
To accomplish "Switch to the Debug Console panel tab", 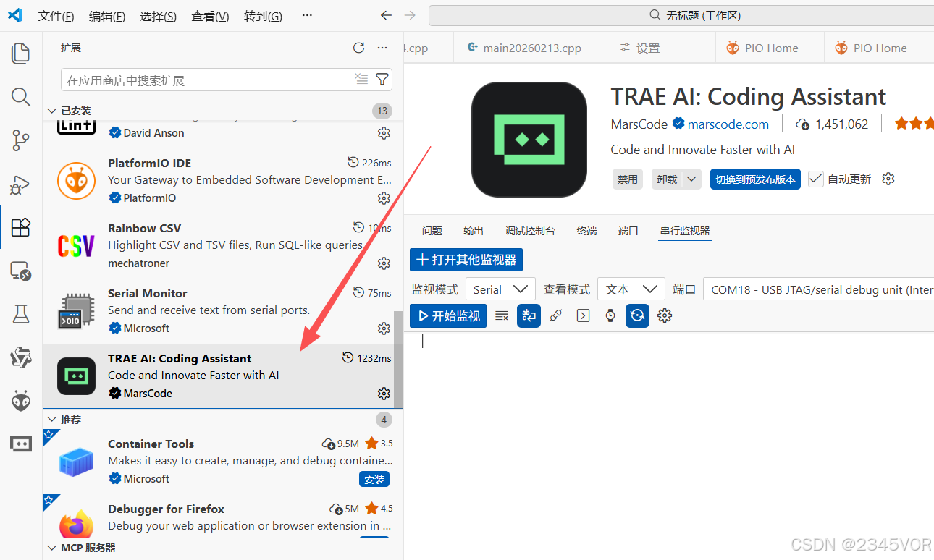I will pyautogui.click(x=530, y=231).
